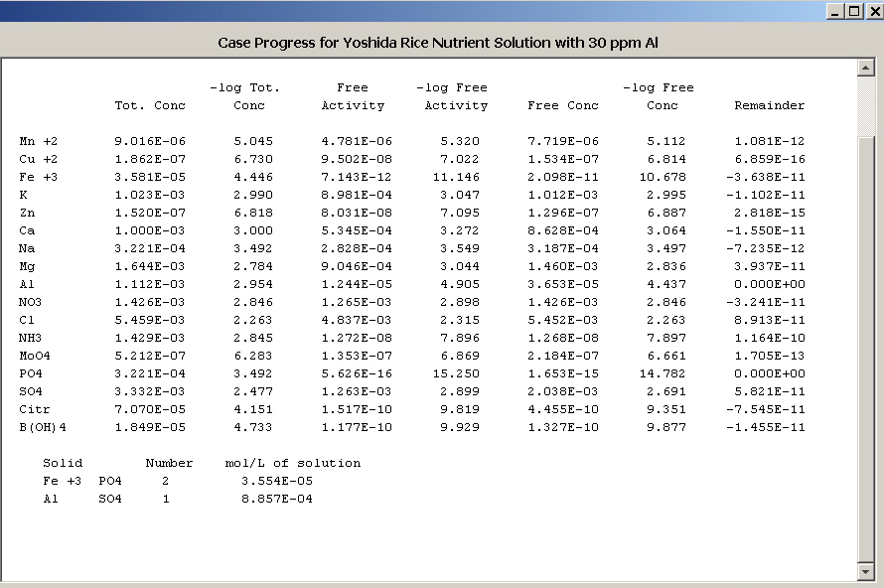Click the Number column header
The image size is (884, 588).
tap(169, 464)
